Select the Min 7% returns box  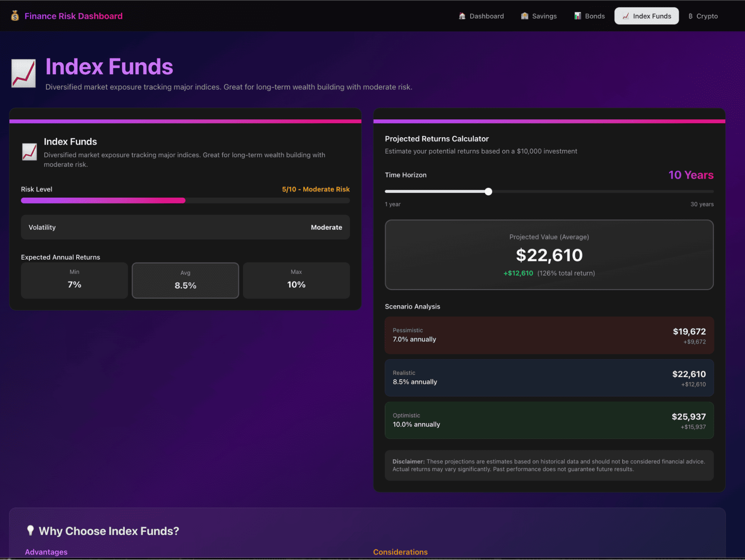click(74, 280)
